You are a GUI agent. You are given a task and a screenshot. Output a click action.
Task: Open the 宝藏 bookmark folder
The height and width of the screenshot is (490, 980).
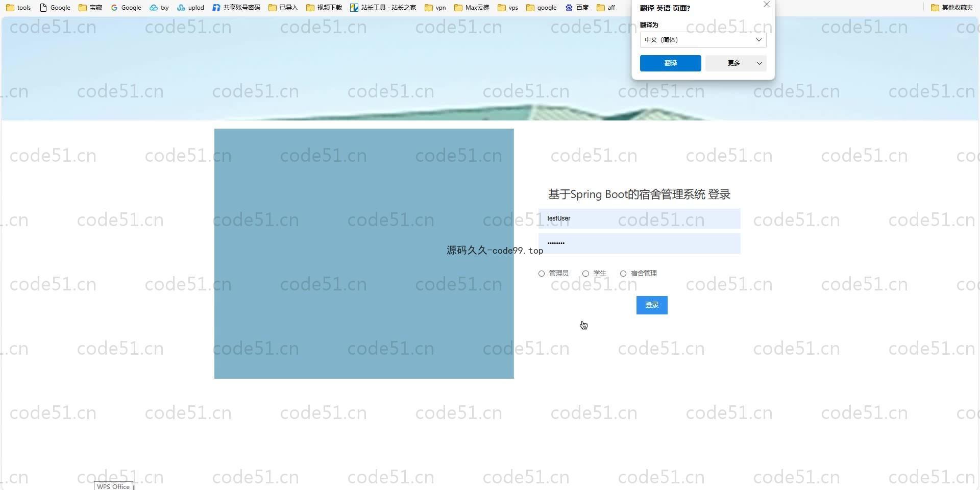(x=90, y=8)
